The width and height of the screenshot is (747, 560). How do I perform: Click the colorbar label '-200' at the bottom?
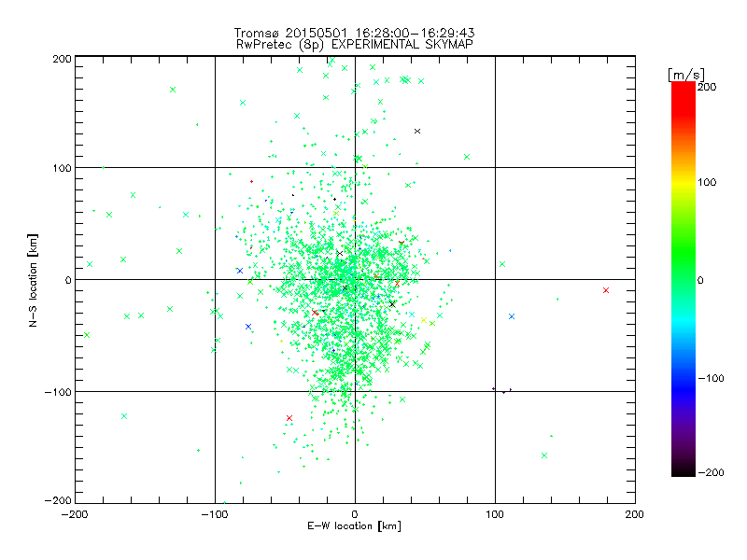click(x=711, y=472)
